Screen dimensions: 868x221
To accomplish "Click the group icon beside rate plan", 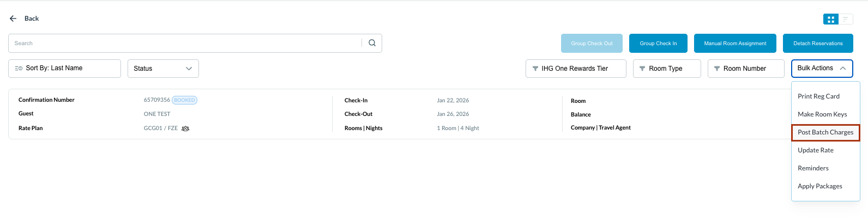I will (185, 128).
